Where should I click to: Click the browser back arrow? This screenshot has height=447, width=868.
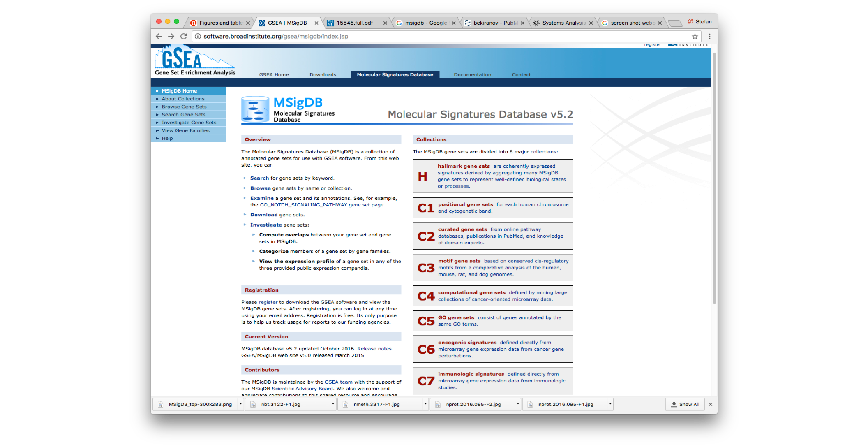point(159,36)
